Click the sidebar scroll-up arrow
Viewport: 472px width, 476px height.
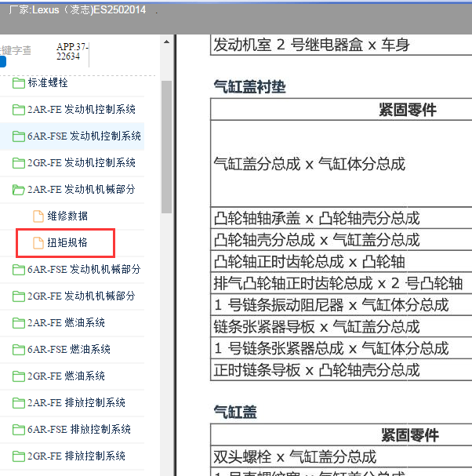166,42
